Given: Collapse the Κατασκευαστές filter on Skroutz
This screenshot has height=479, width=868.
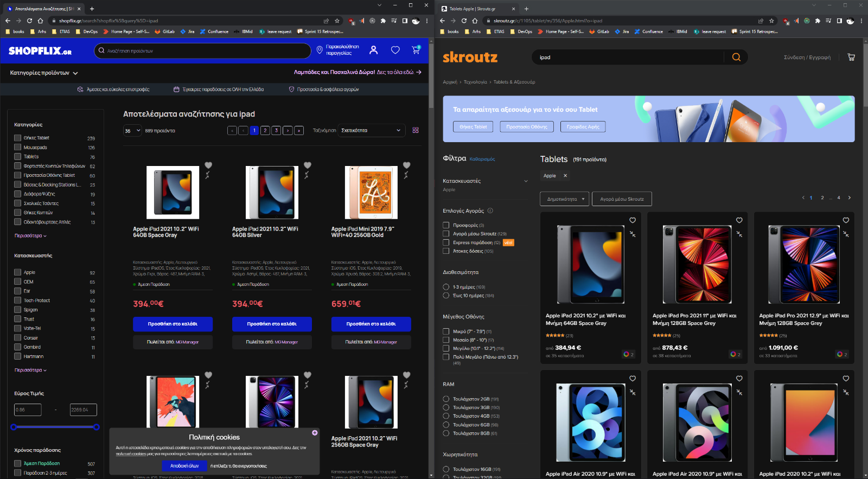Looking at the screenshot, I should pos(526,181).
